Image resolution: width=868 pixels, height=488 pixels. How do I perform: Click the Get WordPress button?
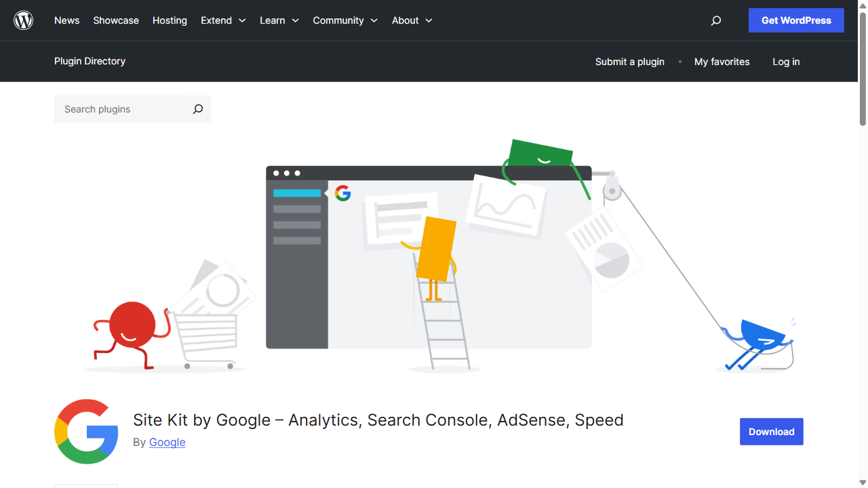coord(796,20)
